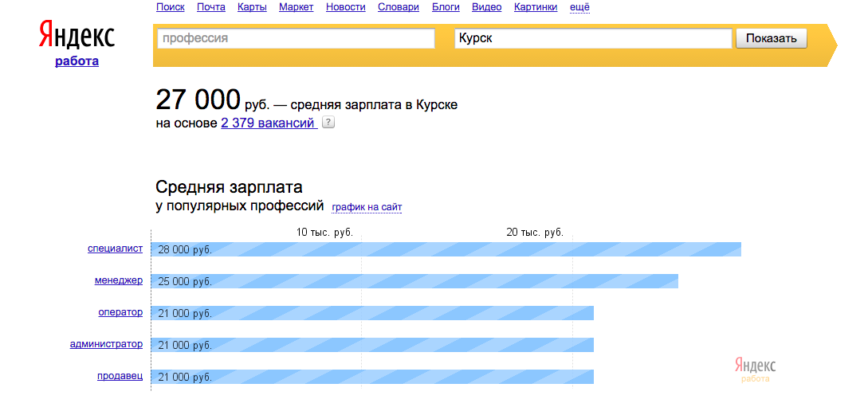
Task: Click the работа link under the logo
Action: pos(77,61)
